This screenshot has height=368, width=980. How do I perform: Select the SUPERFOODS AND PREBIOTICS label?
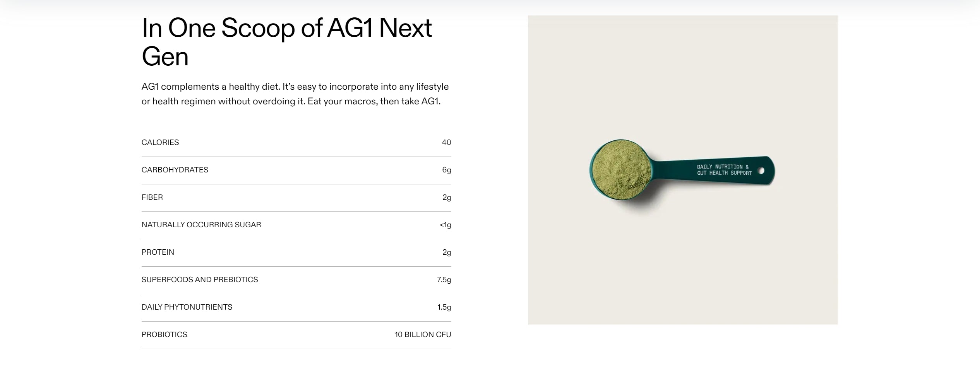click(x=200, y=279)
